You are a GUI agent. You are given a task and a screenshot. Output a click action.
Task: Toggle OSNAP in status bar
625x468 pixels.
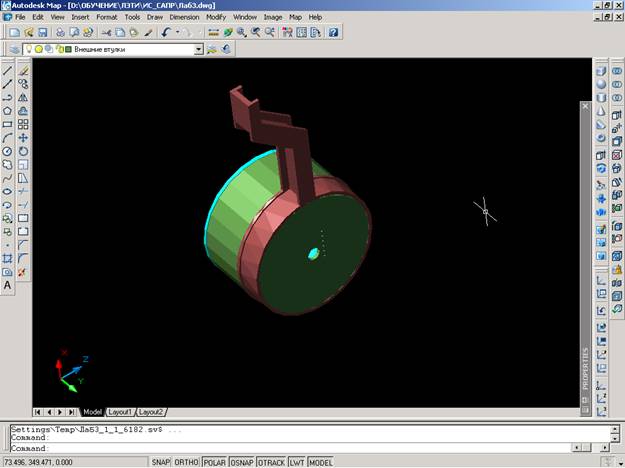[242, 462]
